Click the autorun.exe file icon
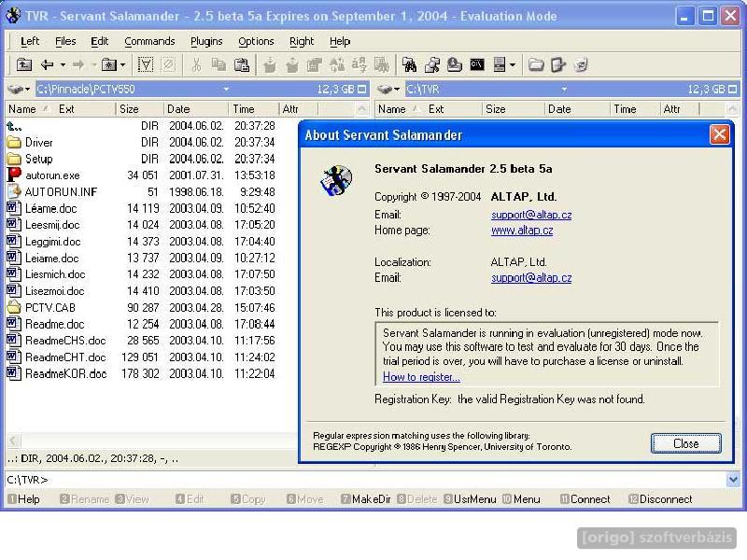 [x=14, y=175]
